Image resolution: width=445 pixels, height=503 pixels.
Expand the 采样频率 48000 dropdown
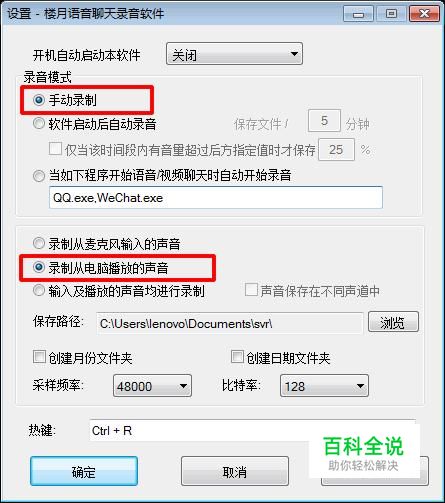click(152, 386)
